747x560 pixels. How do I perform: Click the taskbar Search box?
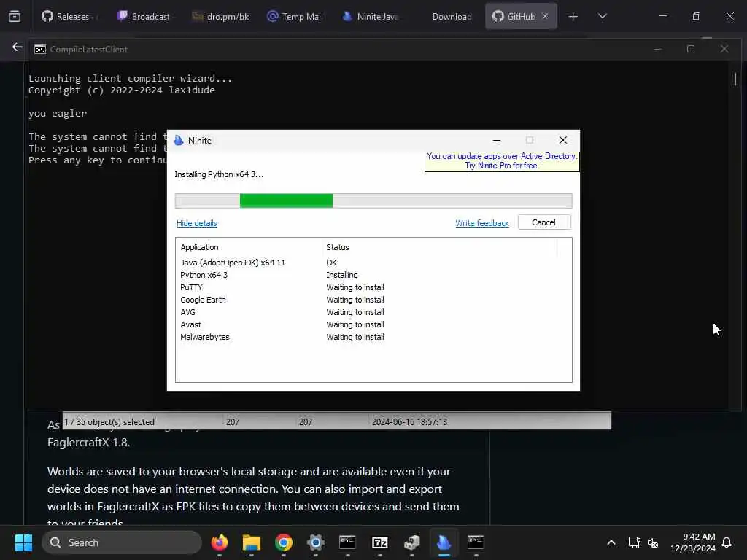tap(122, 542)
